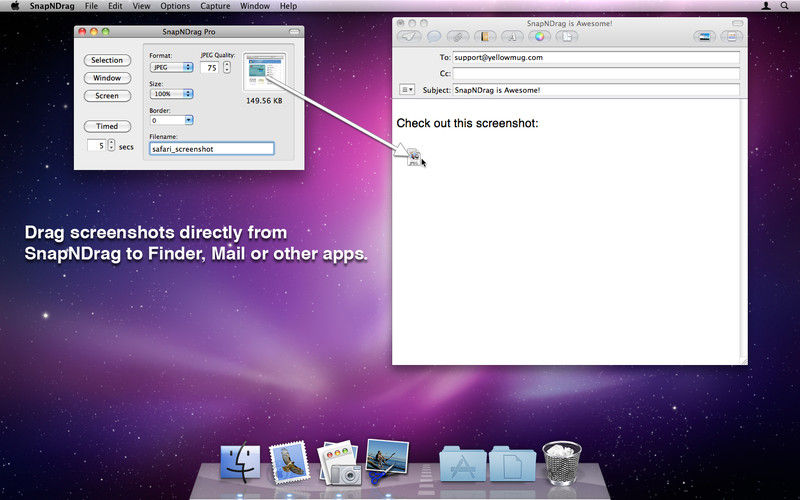Click the JPEG Quality value field
Image resolution: width=800 pixels, height=500 pixels.
point(210,67)
